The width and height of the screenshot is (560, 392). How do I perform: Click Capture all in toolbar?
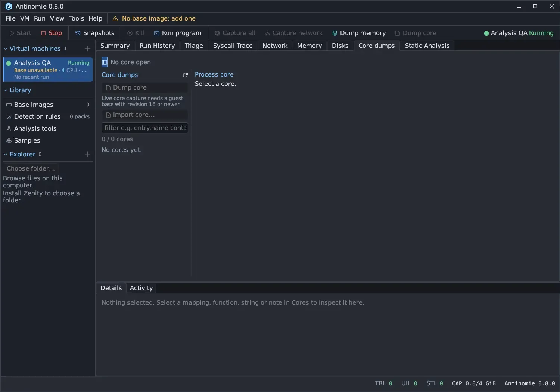pyautogui.click(x=235, y=33)
